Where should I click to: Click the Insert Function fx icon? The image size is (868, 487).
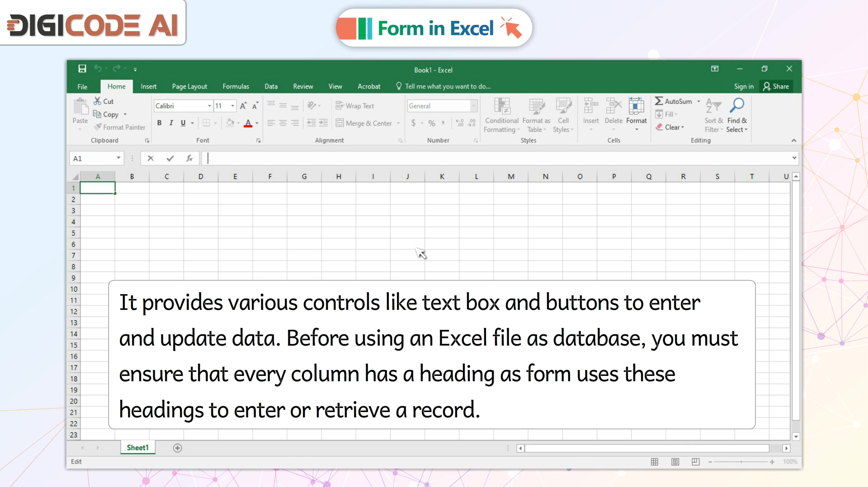(189, 158)
